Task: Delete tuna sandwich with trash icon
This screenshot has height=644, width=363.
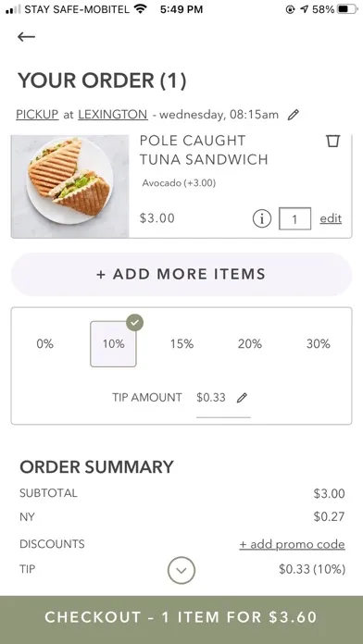Action: (333, 142)
